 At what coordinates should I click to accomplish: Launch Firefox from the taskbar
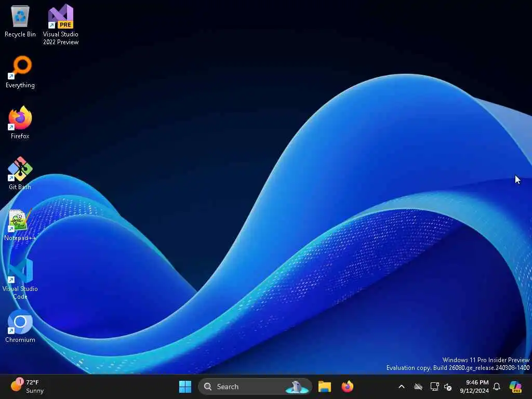[x=348, y=387]
